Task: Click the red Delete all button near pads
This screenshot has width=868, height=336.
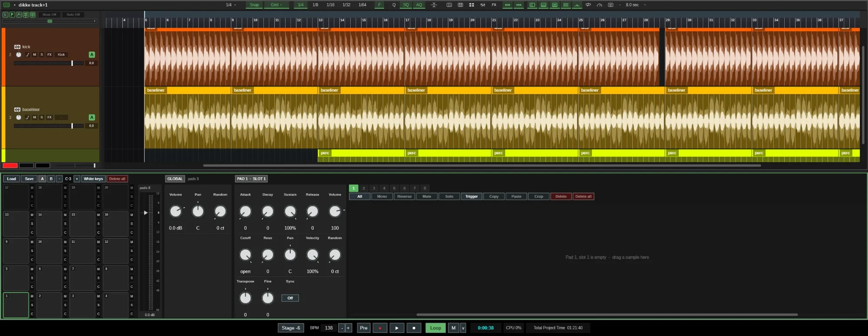Action: [x=117, y=179]
